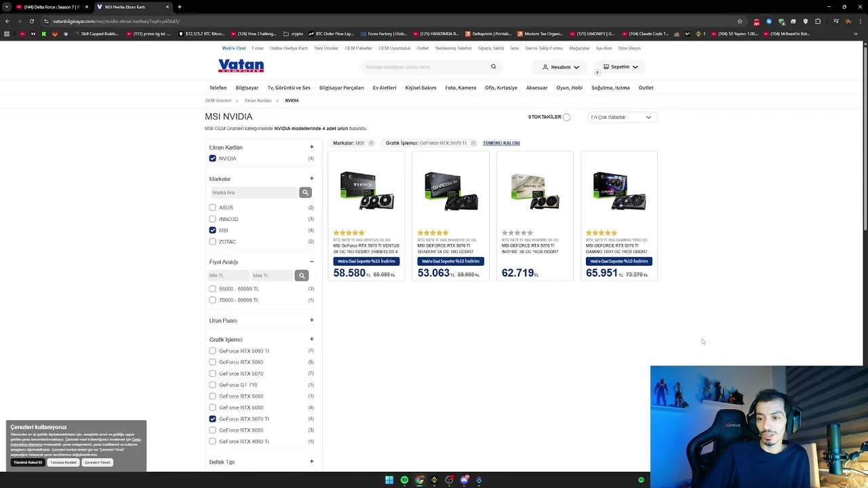868x488 pixels.
Task: Expand the Markalar filter section
Action: 312,179
